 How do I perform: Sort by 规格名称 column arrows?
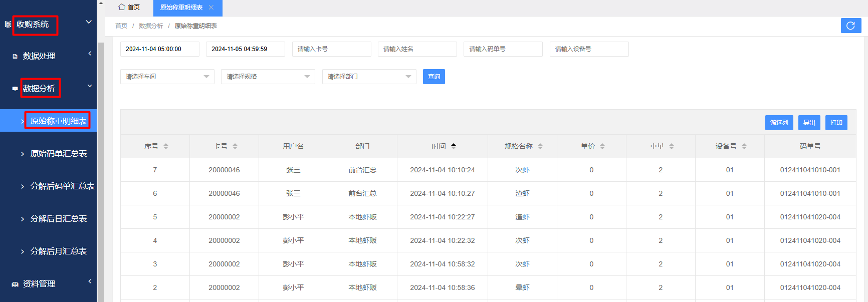540,146
